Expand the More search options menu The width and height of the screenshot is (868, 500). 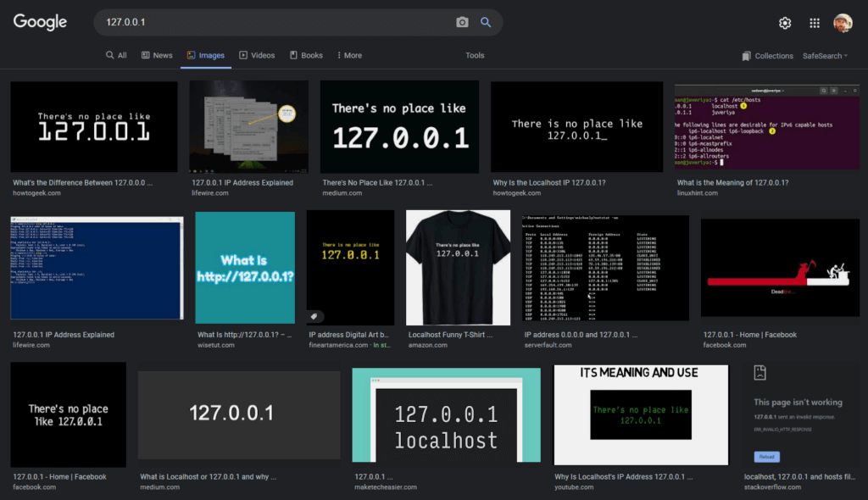349,55
